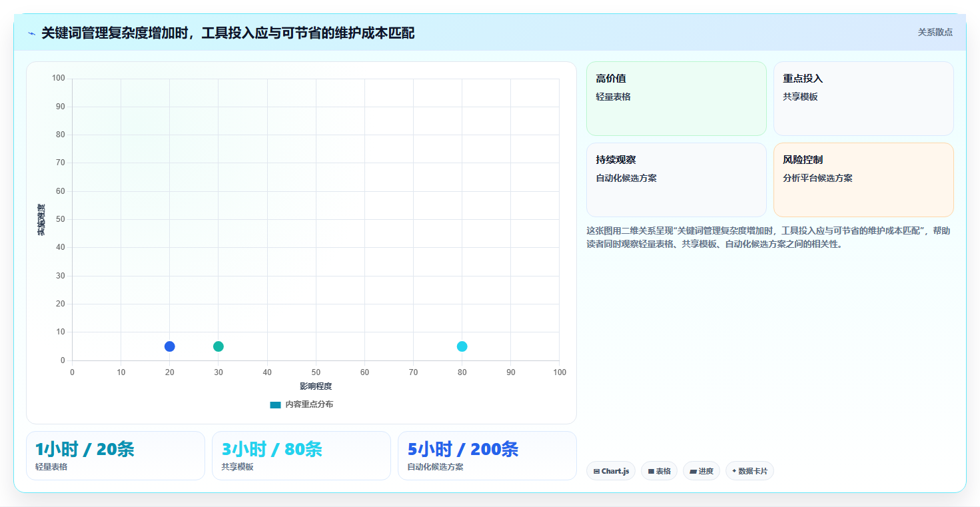980x507 pixels.
Task: Click the page title about 关键词管理复杂度
Action: pyautogui.click(x=228, y=33)
